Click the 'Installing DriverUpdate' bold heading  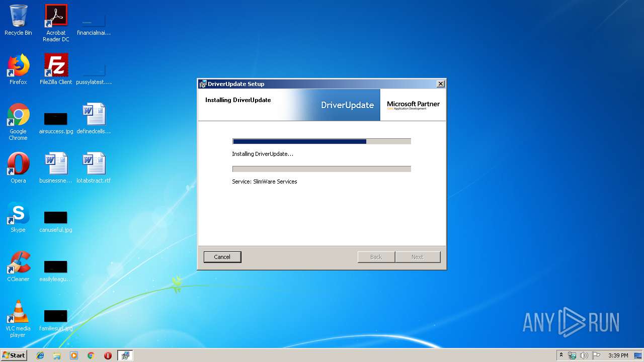238,100
